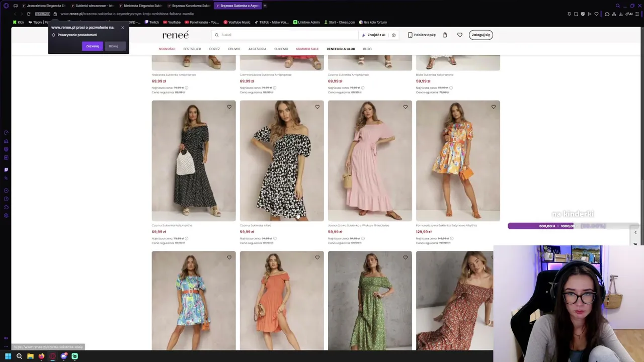644x362 pixels.
Task: Open the Kick bookmark
Action: pos(19,22)
